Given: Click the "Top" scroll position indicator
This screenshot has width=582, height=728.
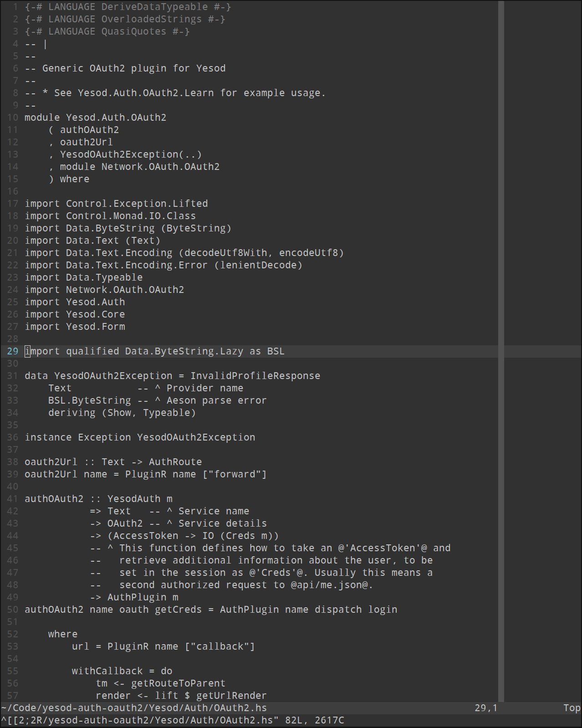Looking at the screenshot, I should [572, 708].
